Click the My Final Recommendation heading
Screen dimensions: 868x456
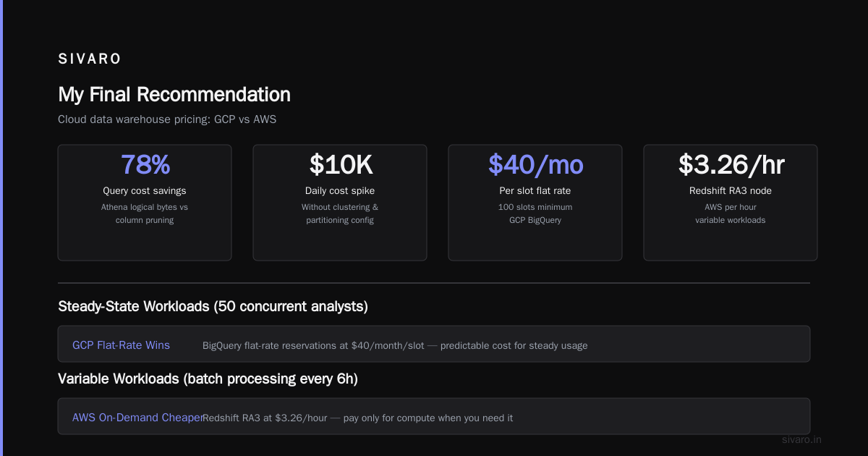[174, 94]
